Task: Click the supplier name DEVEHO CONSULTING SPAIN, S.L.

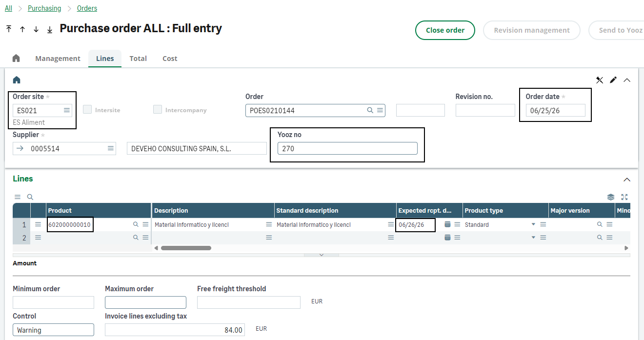Action: coord(197,148)
